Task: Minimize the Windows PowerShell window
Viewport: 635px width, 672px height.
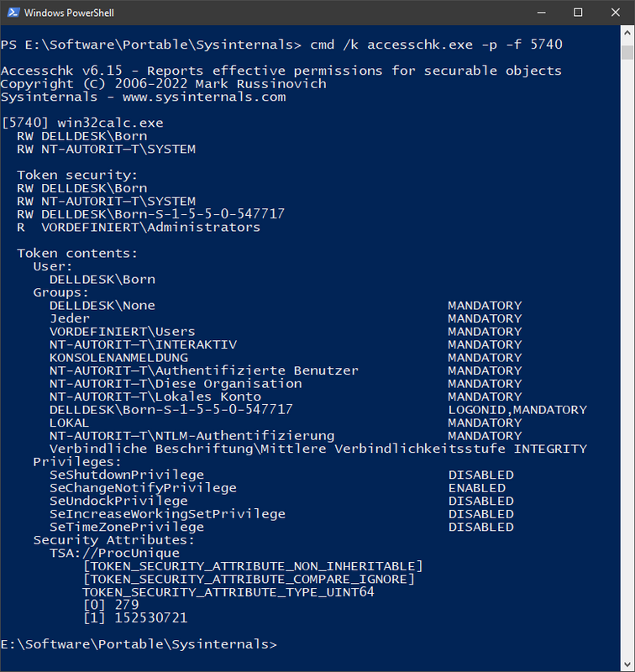Action: click(540, 13)
